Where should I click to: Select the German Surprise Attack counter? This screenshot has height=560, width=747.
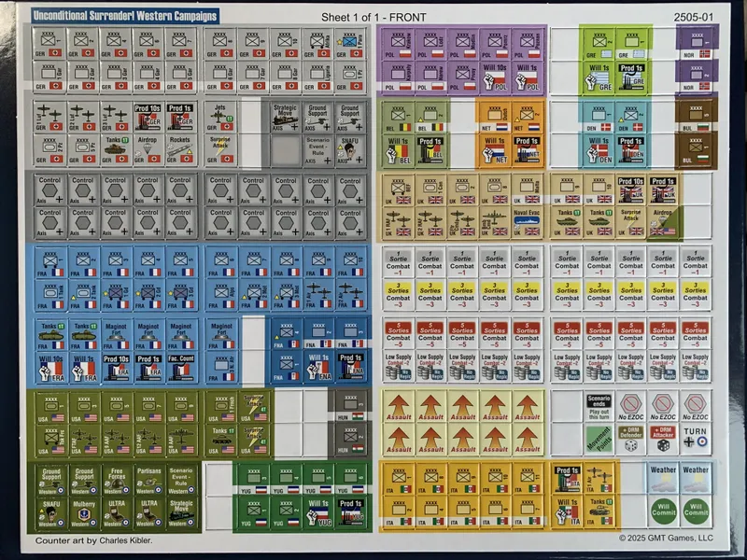coord(220,150)
